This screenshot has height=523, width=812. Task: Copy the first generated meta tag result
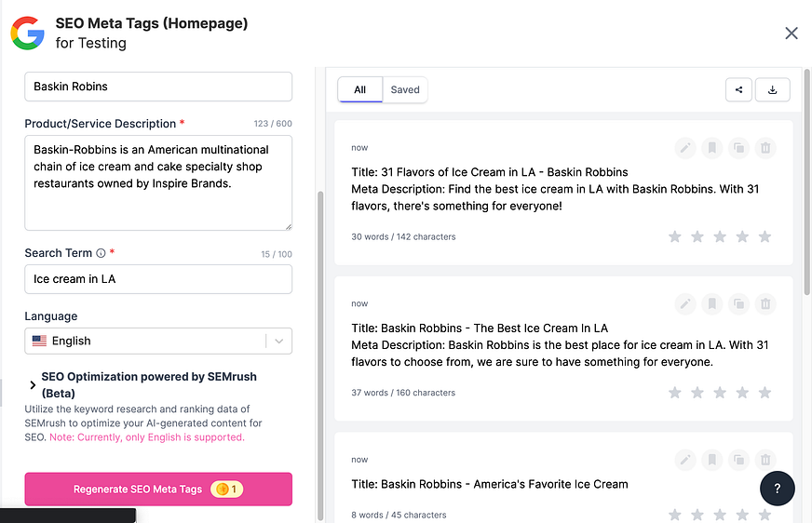pyautogui.click(x=738, y=148)
